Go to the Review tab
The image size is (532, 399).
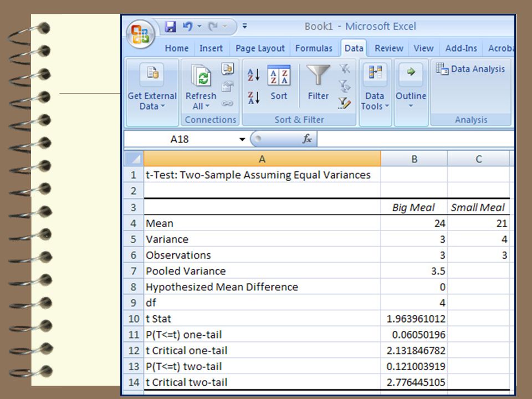point(389,49)
